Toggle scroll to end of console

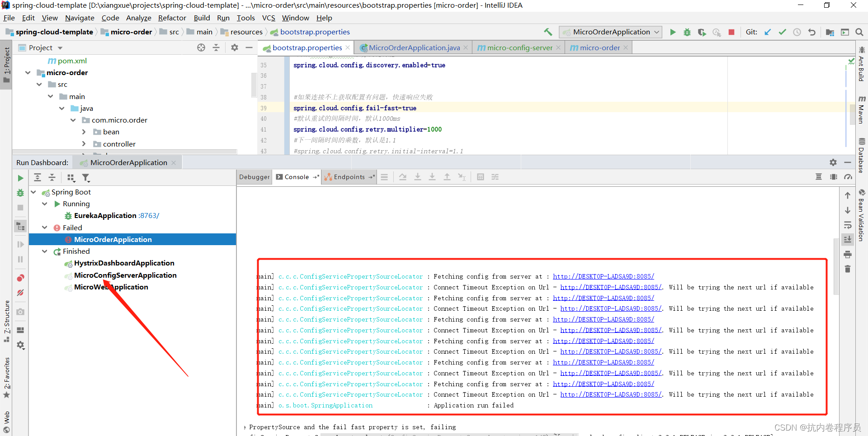pos(848,239)
